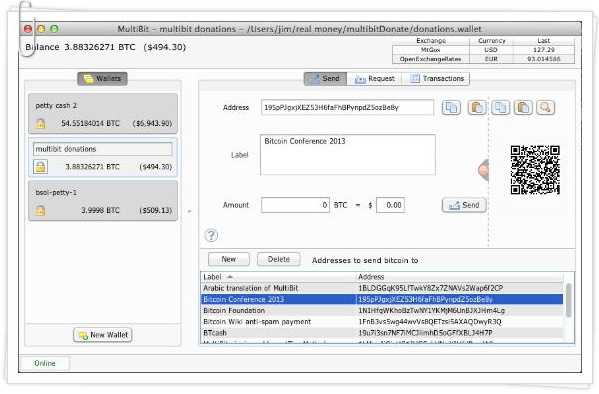Image resolution: width=599 pixels, height=394 pixels.
Task: Click the Delete address button
Action: point(278,259)
